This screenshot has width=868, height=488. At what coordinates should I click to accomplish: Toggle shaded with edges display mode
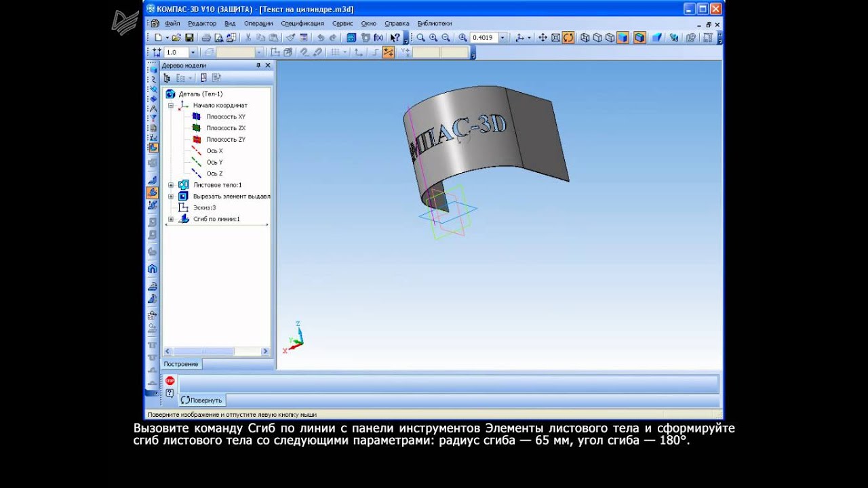[x=639, y=38]
